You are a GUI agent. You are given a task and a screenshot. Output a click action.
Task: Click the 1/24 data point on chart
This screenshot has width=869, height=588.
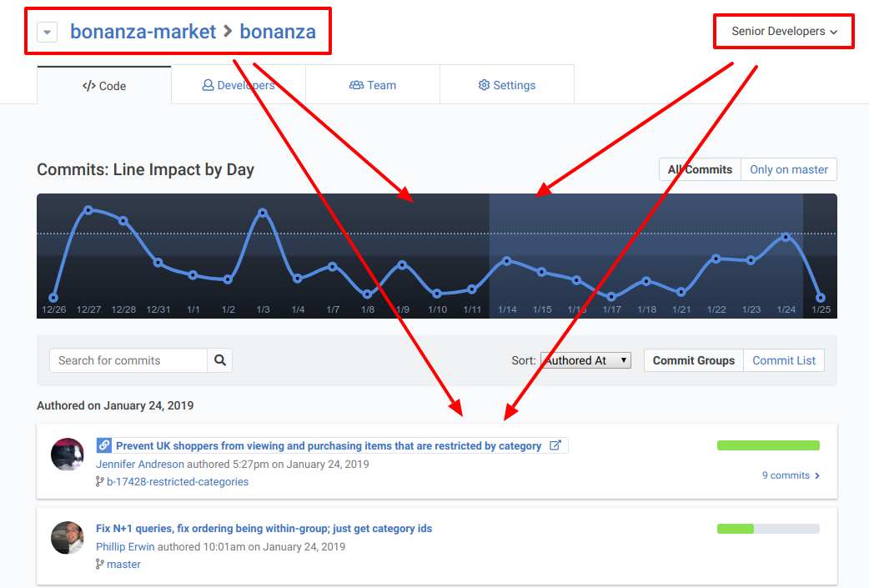click(786, 237)
